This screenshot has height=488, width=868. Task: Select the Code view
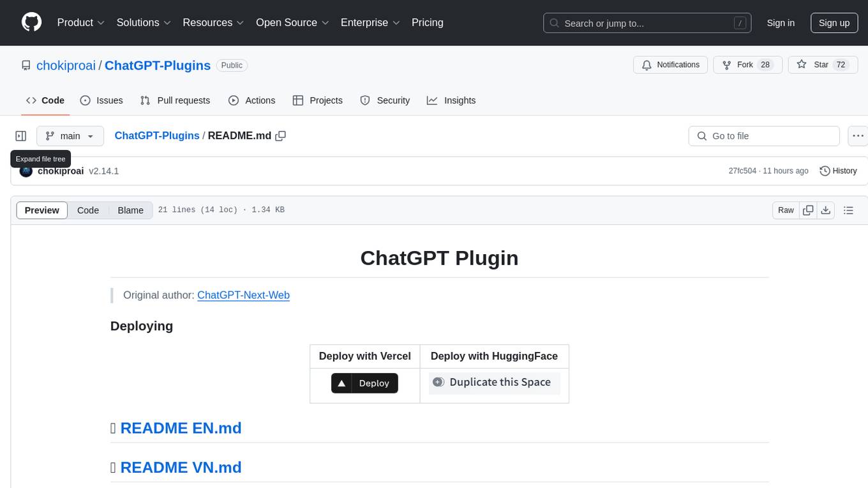(x=88, y=210)
